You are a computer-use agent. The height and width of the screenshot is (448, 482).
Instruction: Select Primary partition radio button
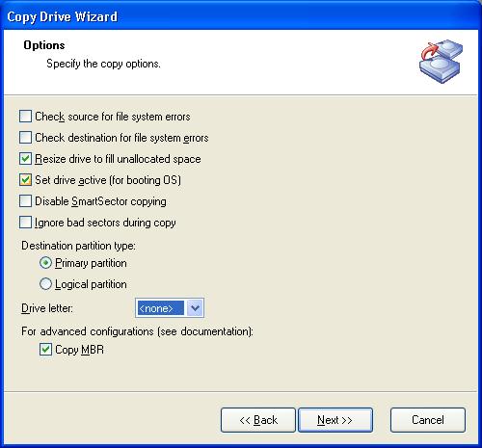[x=45, y=263]
